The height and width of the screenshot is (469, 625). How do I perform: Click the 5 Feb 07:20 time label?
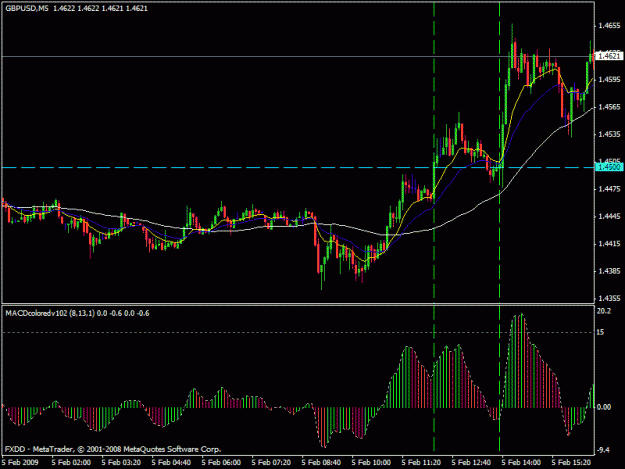(271, 462)
